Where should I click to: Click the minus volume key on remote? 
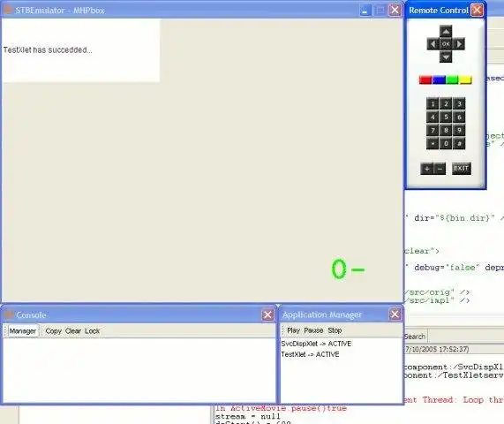(440, 169)
